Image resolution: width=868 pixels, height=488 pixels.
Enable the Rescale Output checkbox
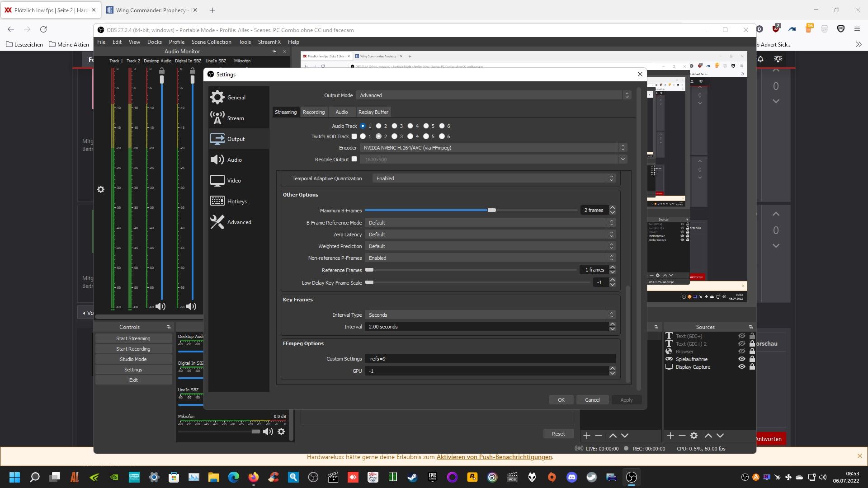pos(354,159)
